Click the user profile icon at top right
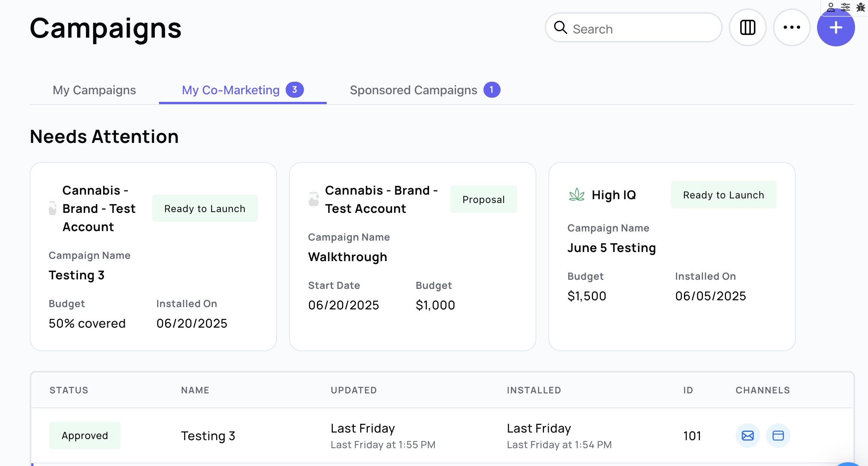 pyautogui.click(x=831, y=7)
